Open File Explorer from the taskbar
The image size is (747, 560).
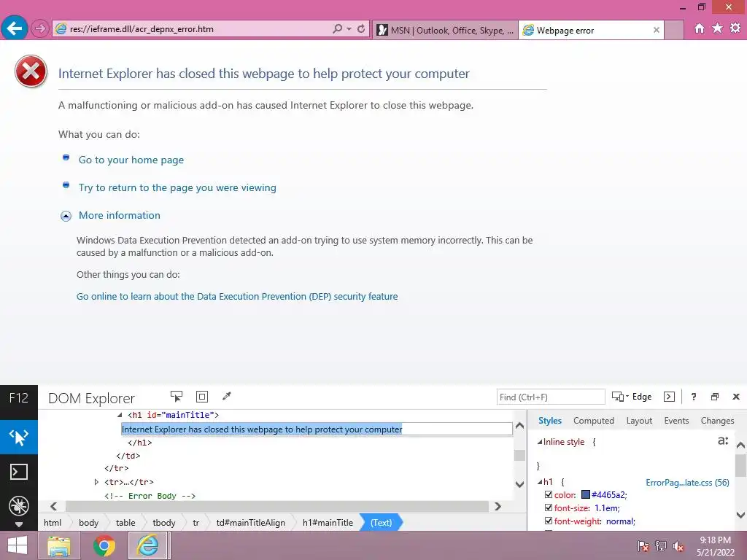click(59, 545)
